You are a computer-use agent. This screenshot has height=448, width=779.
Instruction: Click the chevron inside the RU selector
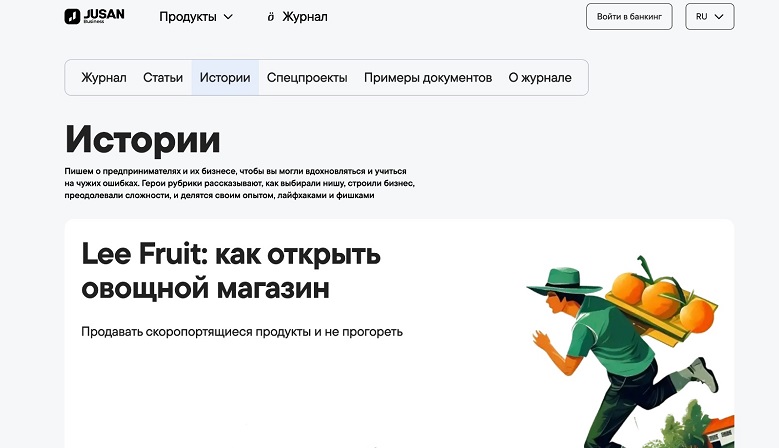pos(719,16)
